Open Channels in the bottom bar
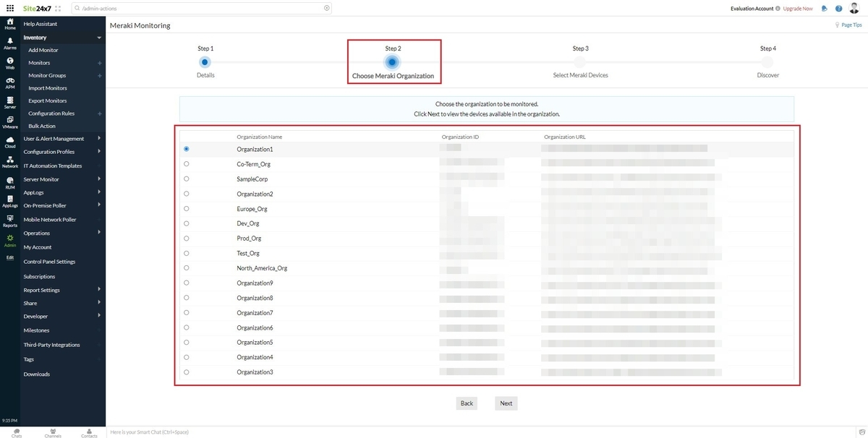Screen dimensions: 868x438 coord(53,432)
